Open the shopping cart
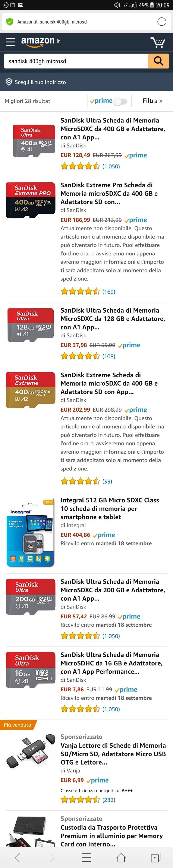This screenshot has width=173, height=868. tap(157, 42)
